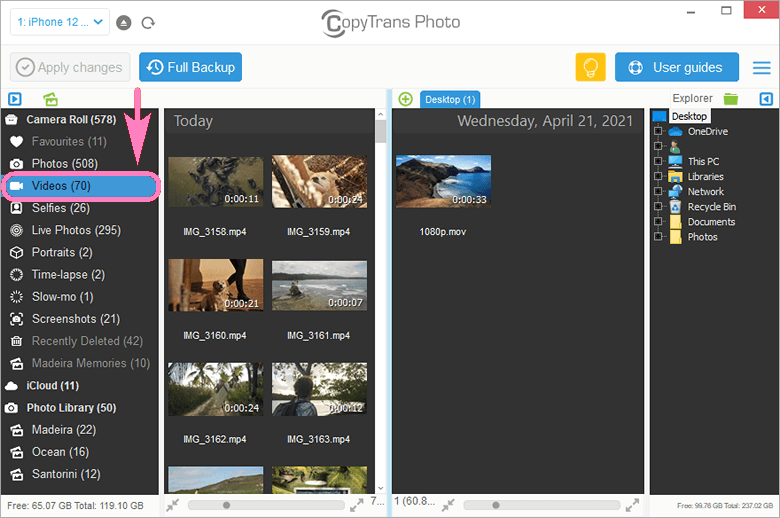
Task: Expand the Libraries tree node
Action: [x=658, y=176]
